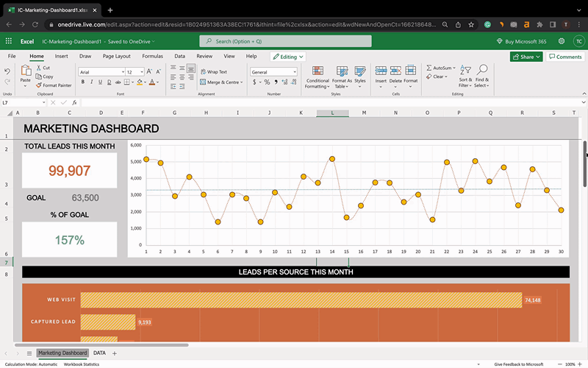Viewport: 588px width, 368px height.
Task: Click the green Share button
Action: (526, 57)
